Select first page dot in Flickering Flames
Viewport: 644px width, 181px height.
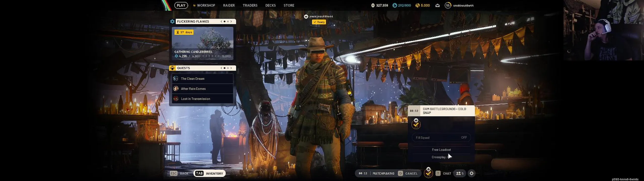[x=225, y=21]
